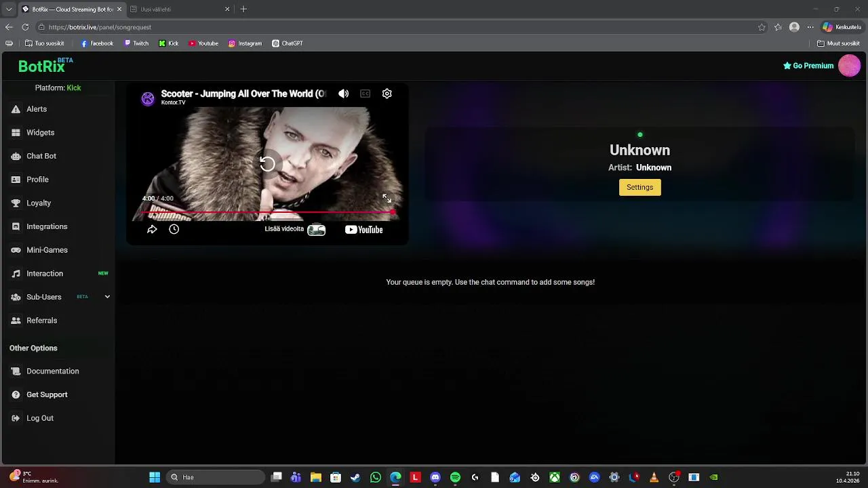Click the Watch Later clock icon

click(x=174, y=229)
